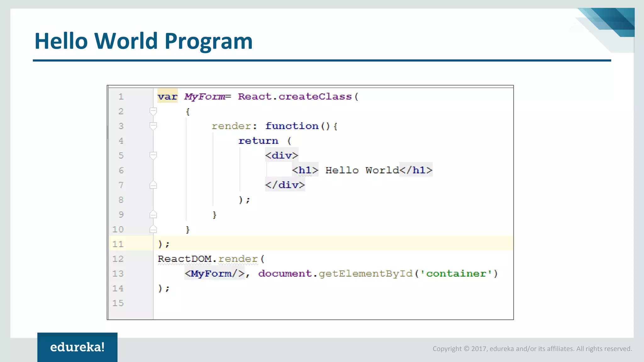Click line number 14 in the gutter
The width and height of the screenshot is (644, 362).
[x=118, y=288]
